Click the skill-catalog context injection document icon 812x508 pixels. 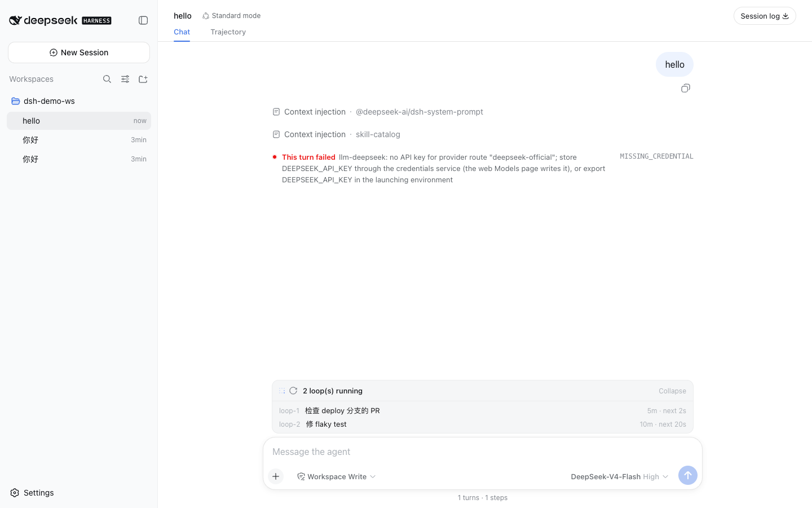point(276,134)
